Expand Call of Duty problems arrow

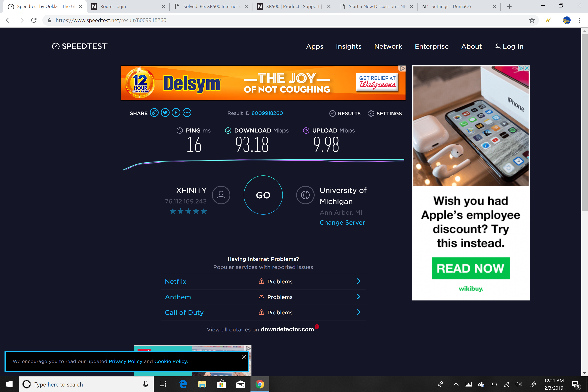(358, 312)
